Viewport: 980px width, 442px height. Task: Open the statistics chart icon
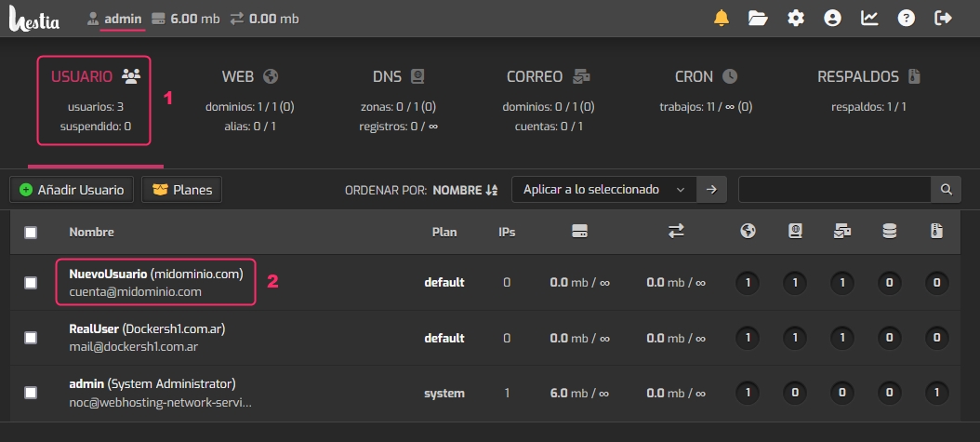point(869,18)
